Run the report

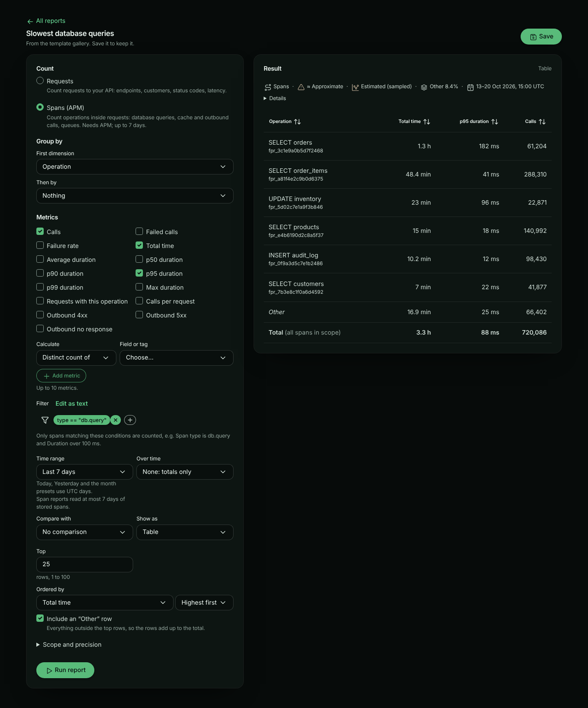click(65, 670)
